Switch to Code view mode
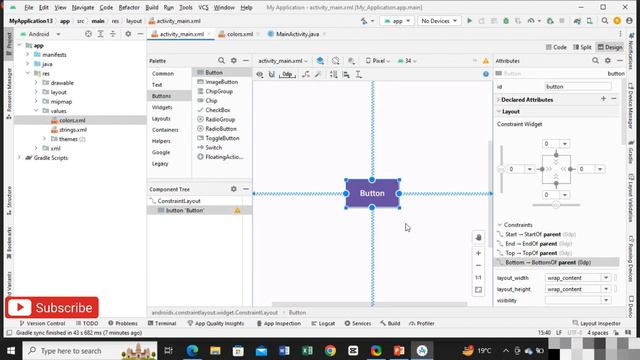Screen dimensions: 640x360 pos(556,47)
